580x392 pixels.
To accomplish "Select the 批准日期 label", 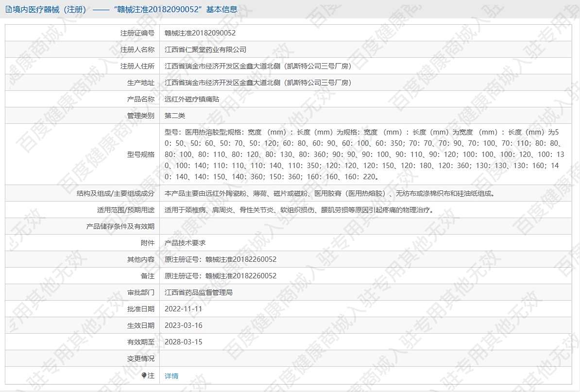I will pos(140,309).
